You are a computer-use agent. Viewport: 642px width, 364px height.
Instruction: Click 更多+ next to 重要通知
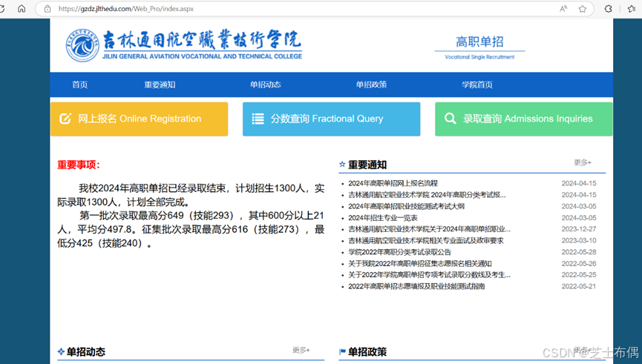582,163
